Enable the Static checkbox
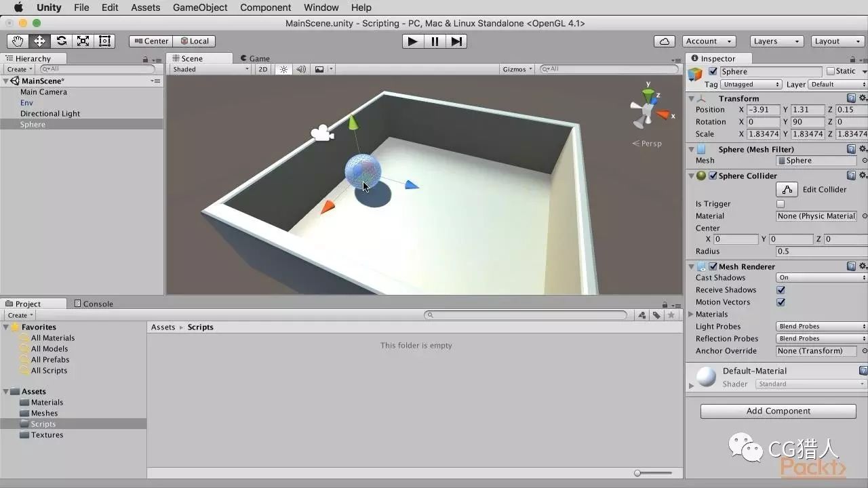868x488 pixels. [830, 71]
